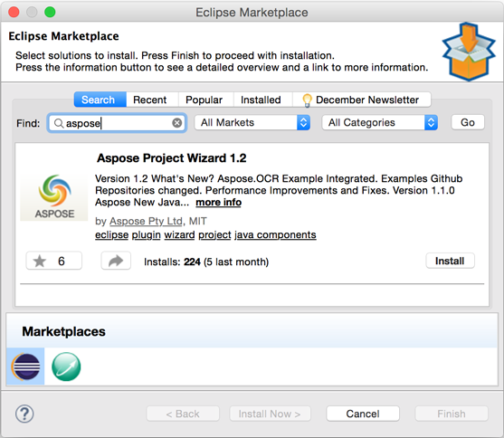Click the 'more info' link
This screenshot has height=438, width=504.
[219, 203]
